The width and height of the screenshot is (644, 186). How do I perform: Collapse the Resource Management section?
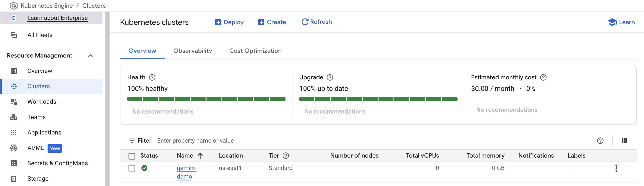(90, 56)
